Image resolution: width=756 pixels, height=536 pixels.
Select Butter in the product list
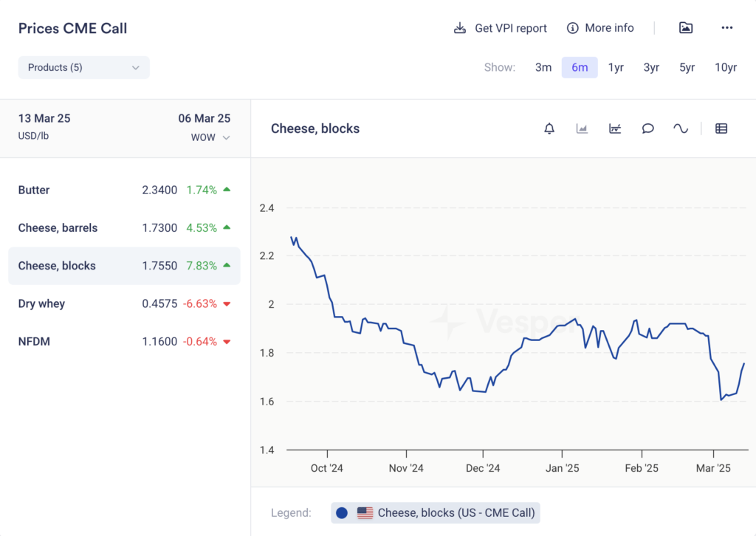[34, 190]
